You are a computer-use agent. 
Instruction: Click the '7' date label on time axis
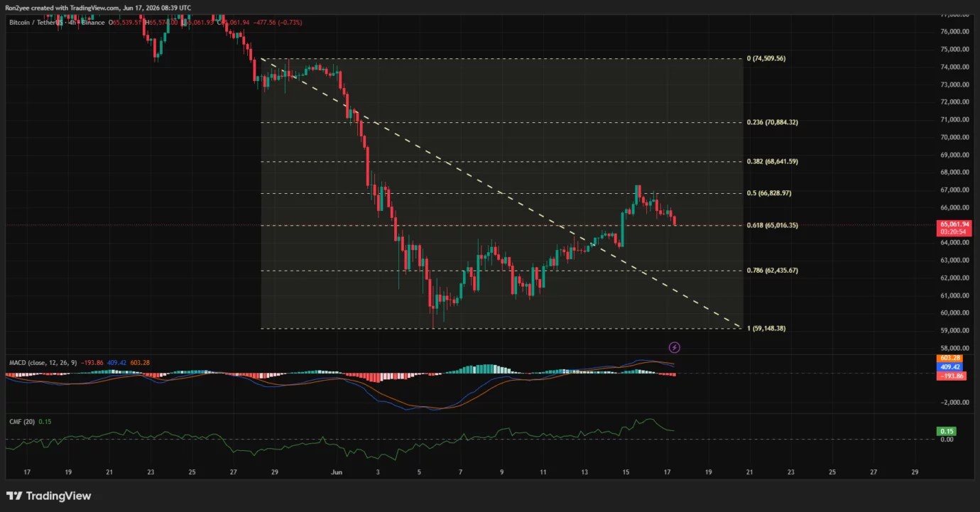[x=461, y=472]
